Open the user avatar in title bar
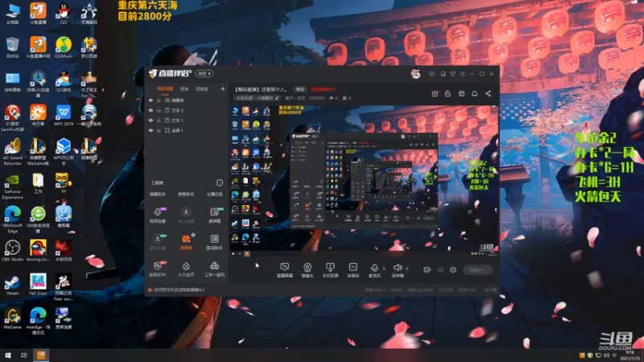 (x=415, y=74)
